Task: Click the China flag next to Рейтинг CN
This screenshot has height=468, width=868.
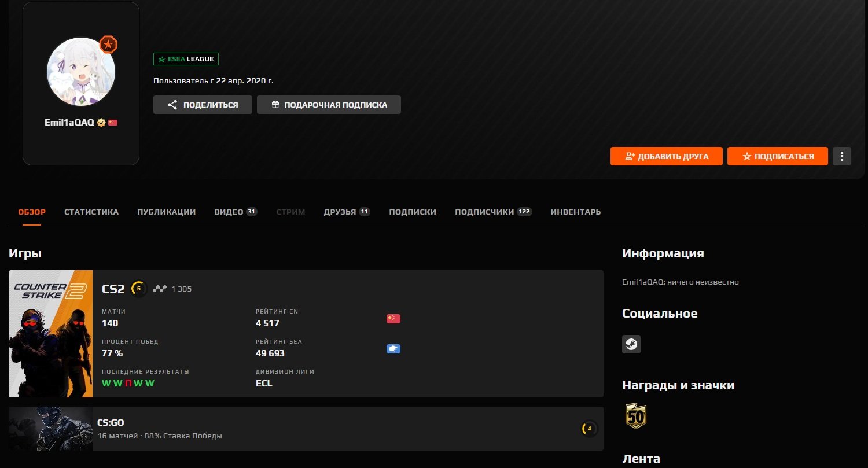Action: pyautogui.click(x=393, y=319)
